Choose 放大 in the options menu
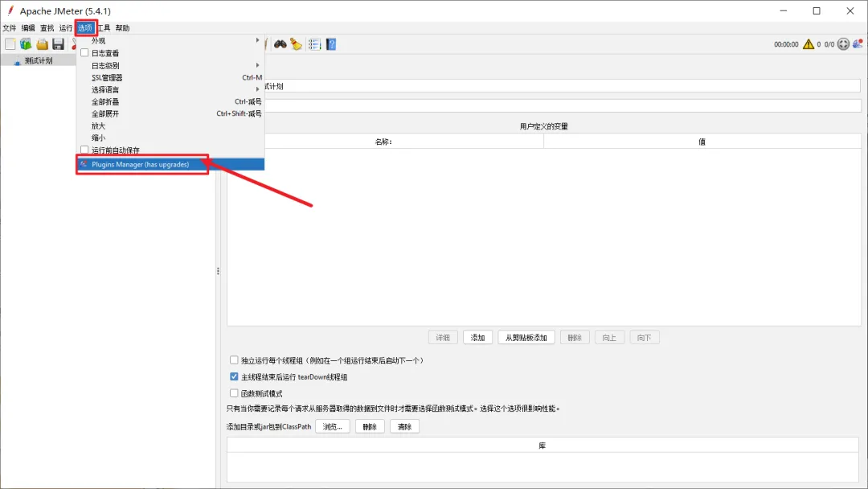Screen dimensions: 868x489 pyautogui.click(x=170, y=125)
